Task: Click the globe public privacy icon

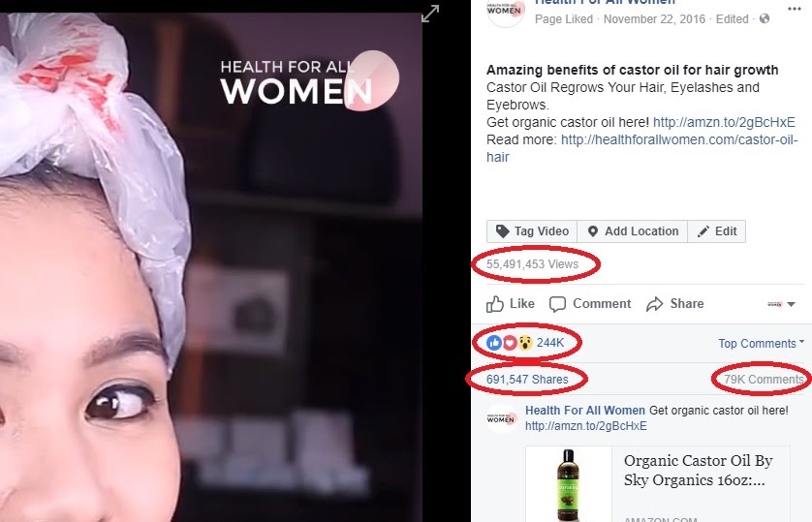Action: click(x=765, y=19)
